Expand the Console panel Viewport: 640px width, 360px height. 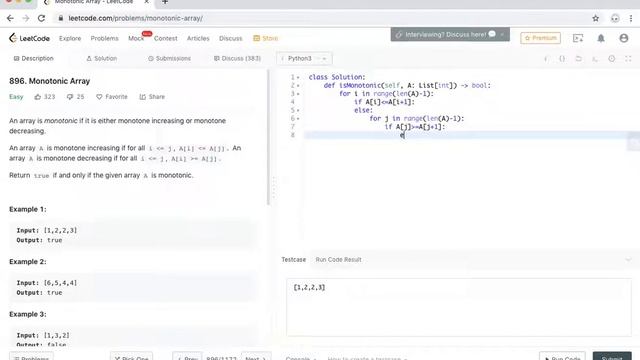pyautogui.click(x=301, y=358)
